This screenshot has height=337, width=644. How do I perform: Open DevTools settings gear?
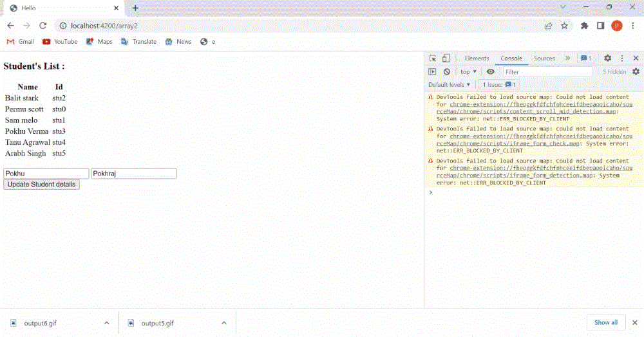click(607, 59)
